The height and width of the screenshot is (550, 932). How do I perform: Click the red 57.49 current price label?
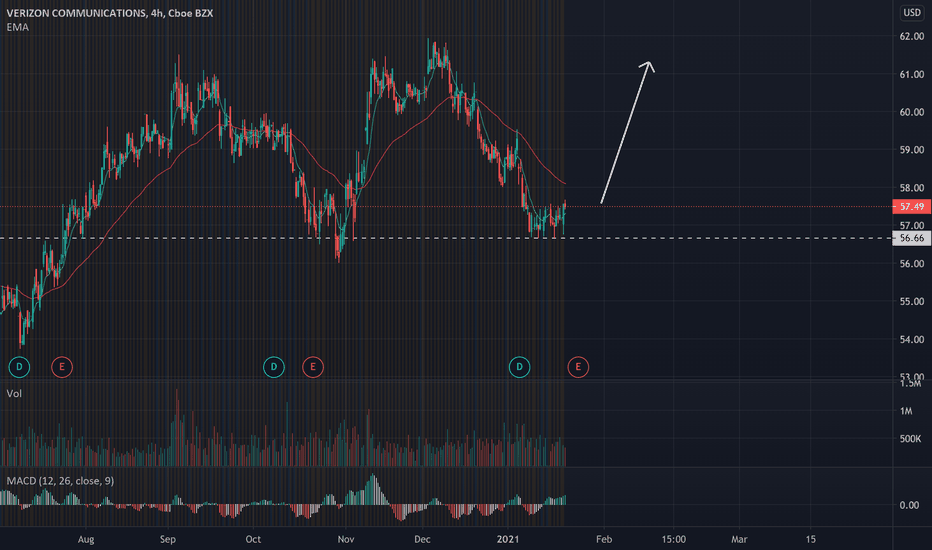[x=912, y=206]
